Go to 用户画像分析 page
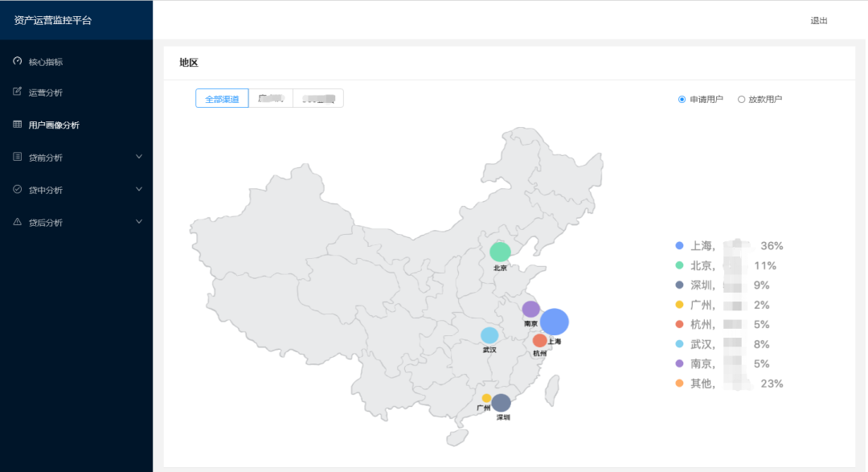The width and height of the screenshot is (868, 472). (x=76, y=125)
